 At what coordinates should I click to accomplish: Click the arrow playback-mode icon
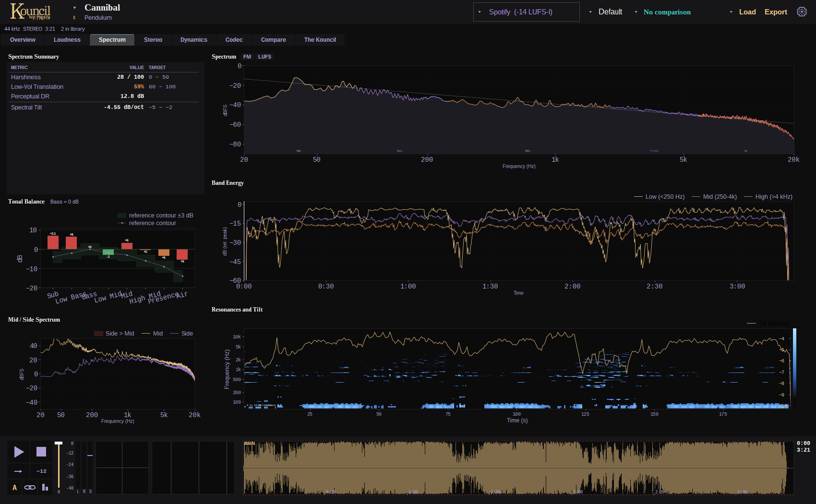[18, 471]
